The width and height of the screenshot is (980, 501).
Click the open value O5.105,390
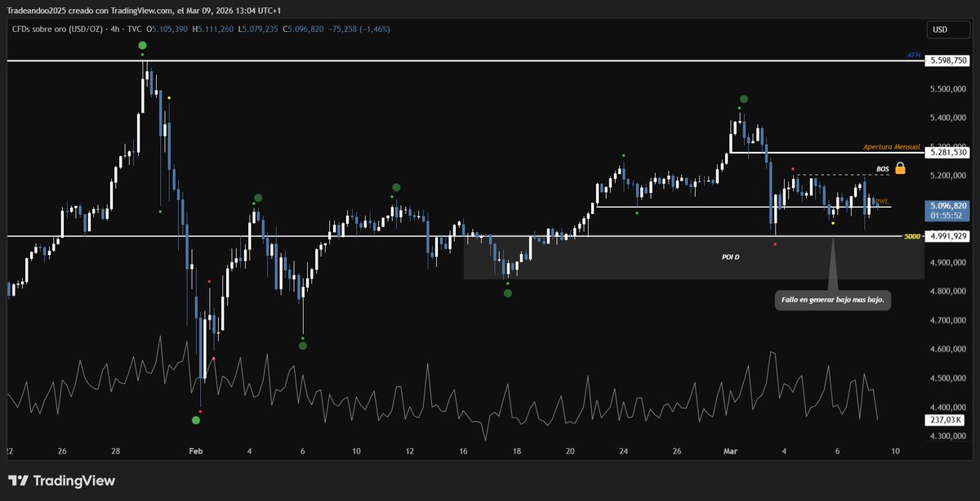point(168,29)
